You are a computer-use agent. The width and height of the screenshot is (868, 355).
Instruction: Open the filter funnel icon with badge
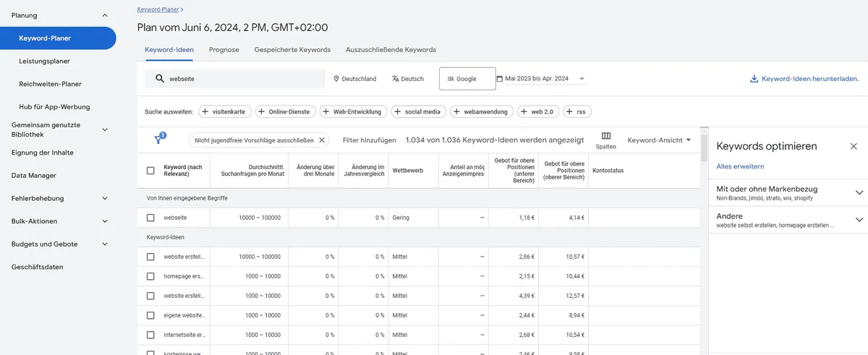(x=159, y=139)
